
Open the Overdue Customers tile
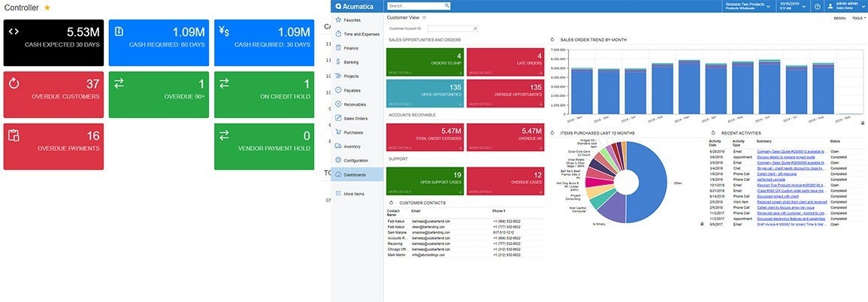click(53, 89)
